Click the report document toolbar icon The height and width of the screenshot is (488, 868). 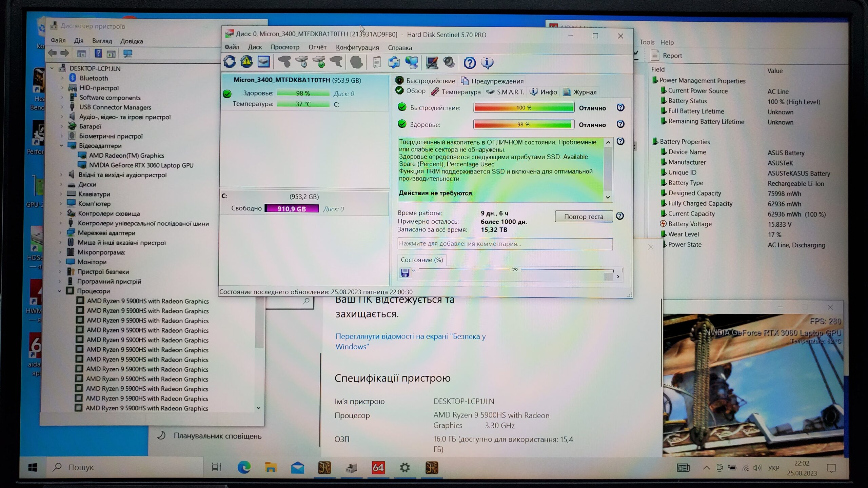(377, 62)
